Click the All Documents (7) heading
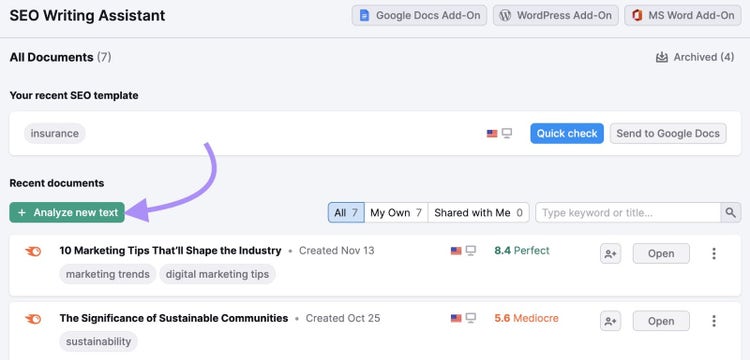 click(x=60, y=57)
